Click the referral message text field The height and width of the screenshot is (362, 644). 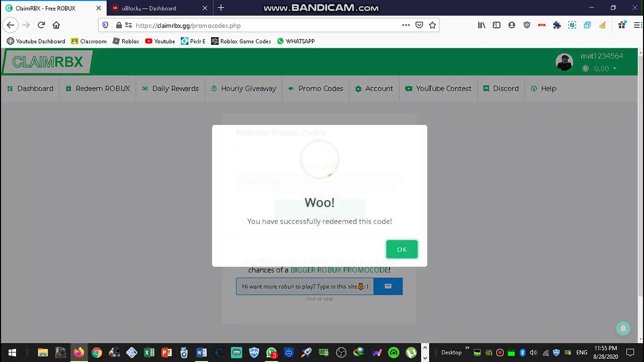click(x=305, y=287)
